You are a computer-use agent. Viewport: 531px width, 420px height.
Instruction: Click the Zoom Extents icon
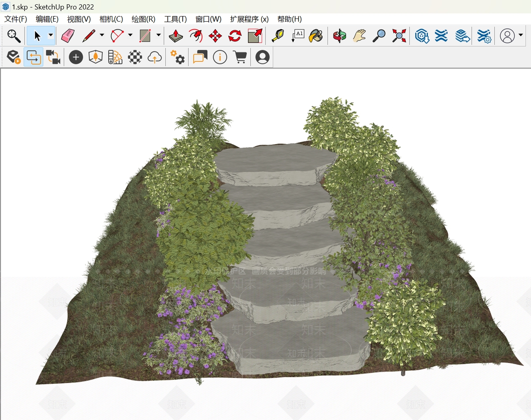tap(399, 36)
